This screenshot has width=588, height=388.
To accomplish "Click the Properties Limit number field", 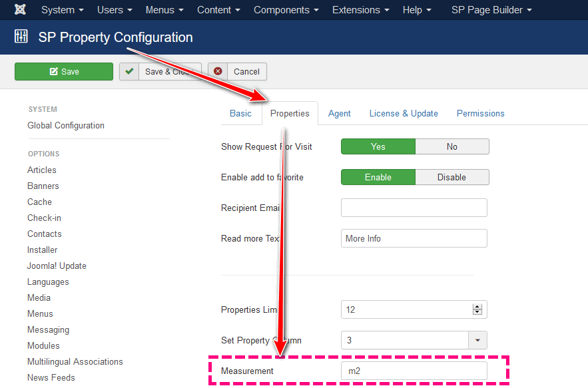I will click(414, 309).
